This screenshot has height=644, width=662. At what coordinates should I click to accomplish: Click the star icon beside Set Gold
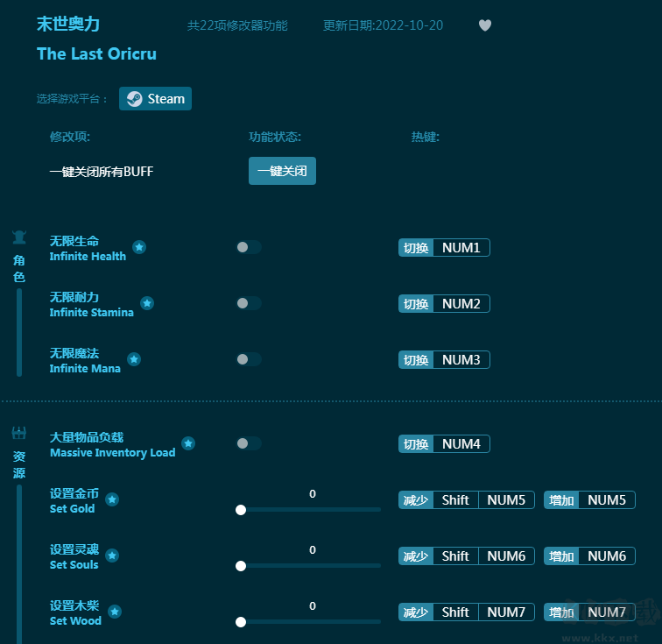click(x=112, y=499)
